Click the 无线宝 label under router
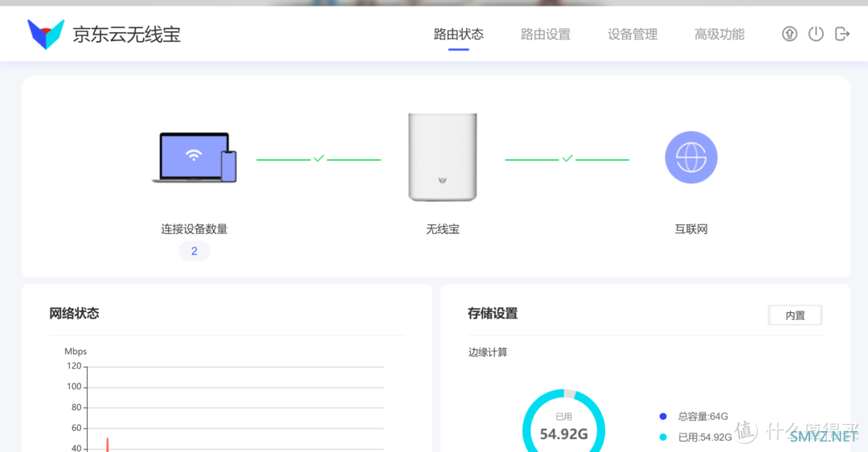This screenshot has height=452, width=868. (x=442, y=229)
